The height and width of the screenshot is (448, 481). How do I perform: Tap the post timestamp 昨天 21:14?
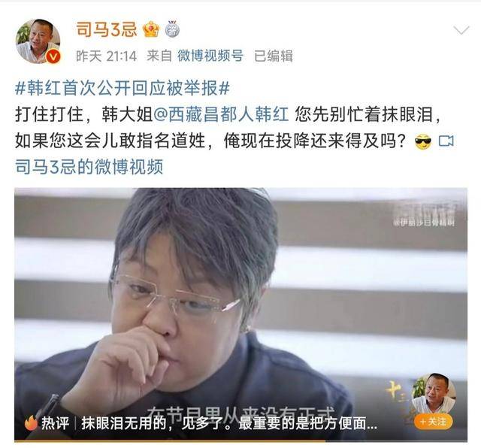106,56
